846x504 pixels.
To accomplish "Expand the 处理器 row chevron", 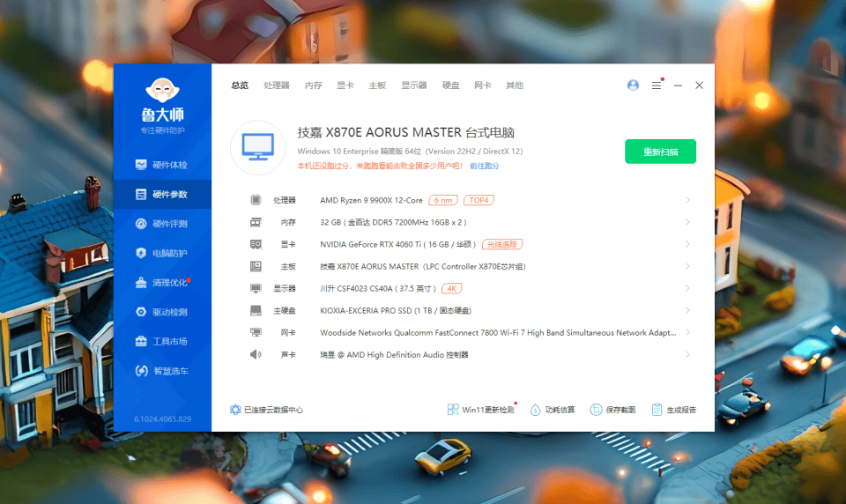I will pyautogui.click(x=687, y=200).
